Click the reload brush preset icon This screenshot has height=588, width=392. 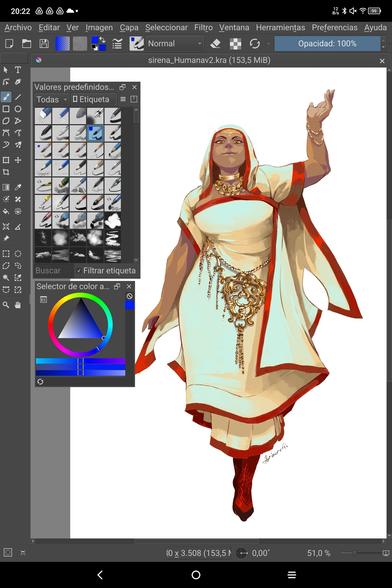(x=255, y=44)
